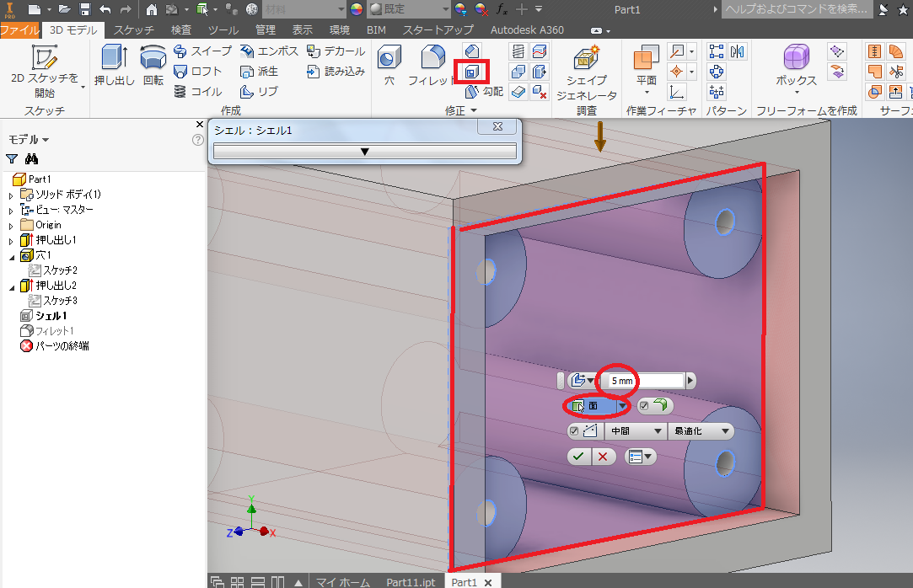The image size is (913, 588).
Task: Choose the 読み込み (Import) command
Action: pyautogui.click(x=336, y=72)
